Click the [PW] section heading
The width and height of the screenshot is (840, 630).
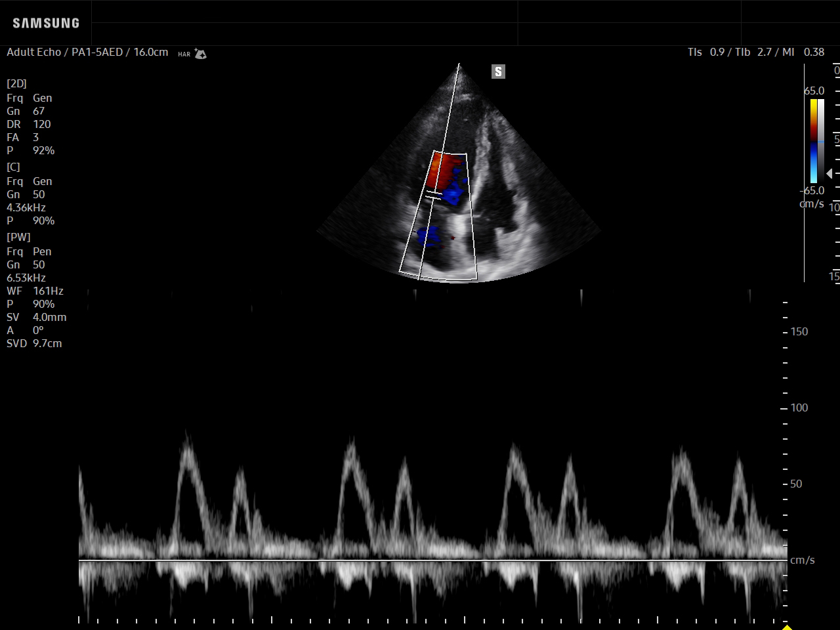click(x=18, y=237)
